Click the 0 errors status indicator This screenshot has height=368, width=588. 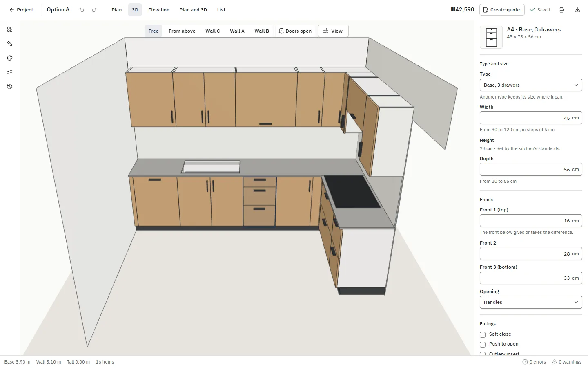[534, 362]
